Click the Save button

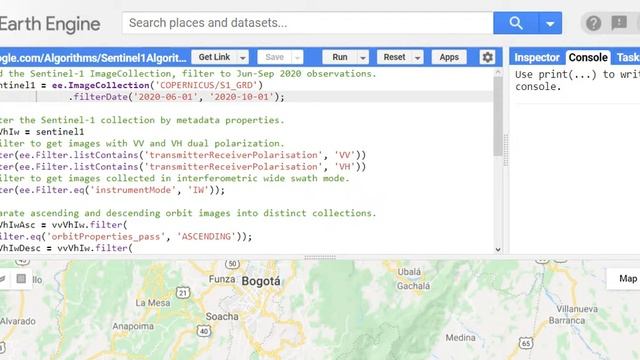point(274,57)
